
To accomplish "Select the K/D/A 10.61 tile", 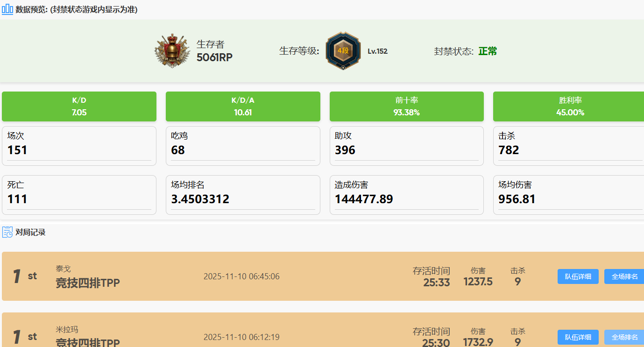I will tap(243, 106).
